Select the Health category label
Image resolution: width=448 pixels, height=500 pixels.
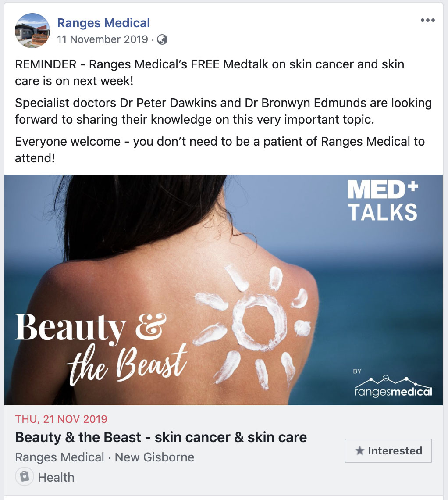pos(56,477)
